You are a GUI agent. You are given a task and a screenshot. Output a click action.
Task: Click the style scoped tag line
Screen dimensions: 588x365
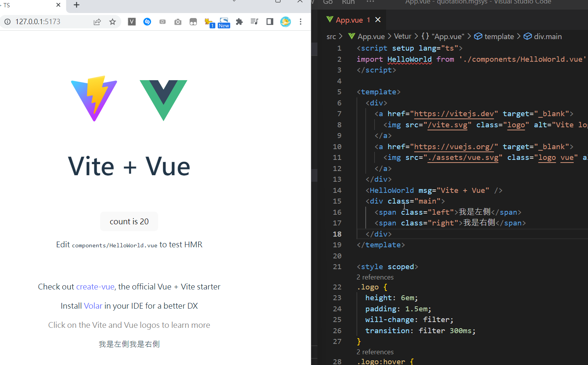pyautogui.click(x=387, y=267)
